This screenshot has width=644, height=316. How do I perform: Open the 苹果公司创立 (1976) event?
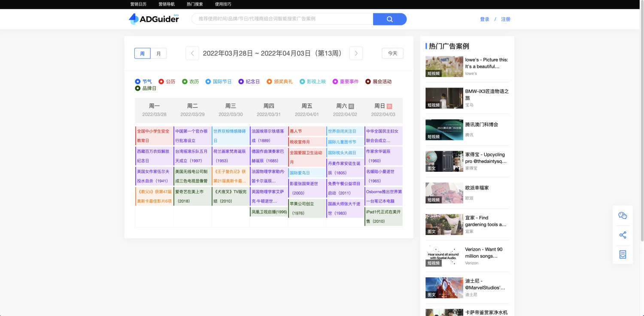307,208
